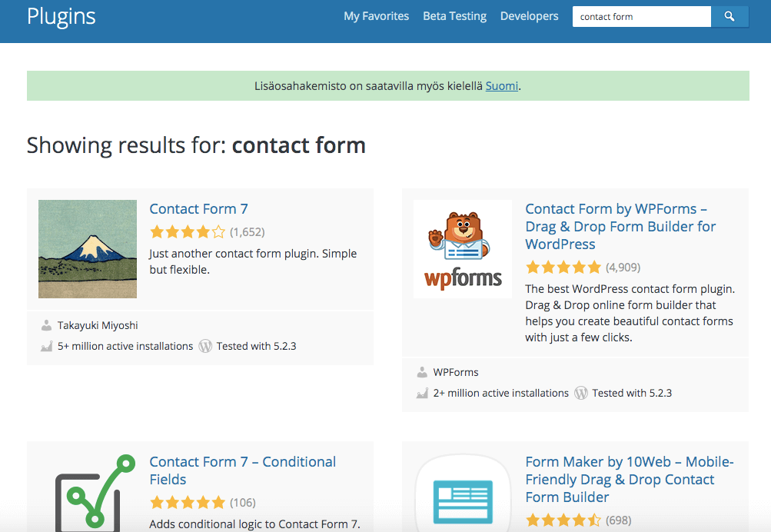Open the Contact Form 7 plugin title
The width and height of the screenshot is (771, 532).
point(198,209)
